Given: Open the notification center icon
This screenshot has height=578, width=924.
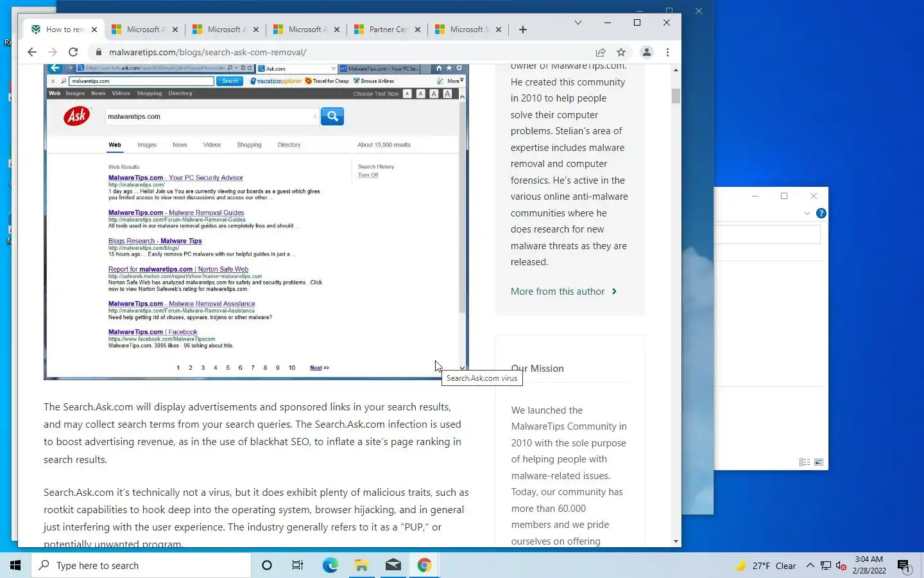Looking at the screenshot, I should [904, 566].
